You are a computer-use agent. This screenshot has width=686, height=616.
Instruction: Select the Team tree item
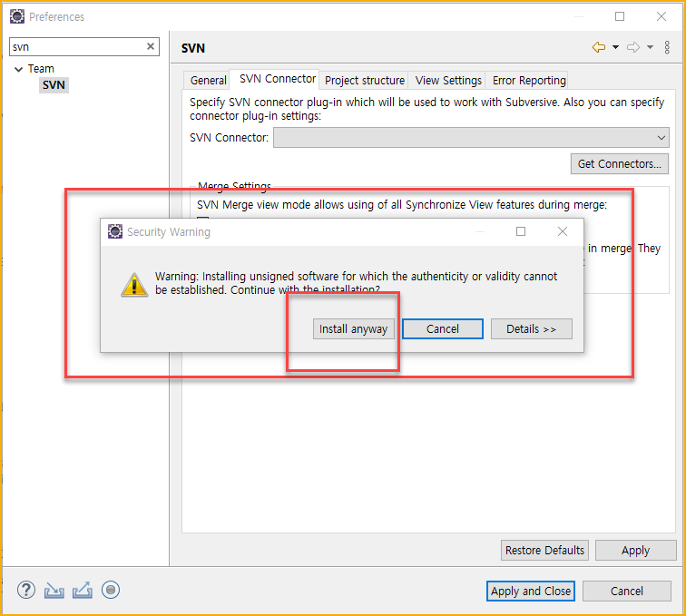tap(41, 69)
